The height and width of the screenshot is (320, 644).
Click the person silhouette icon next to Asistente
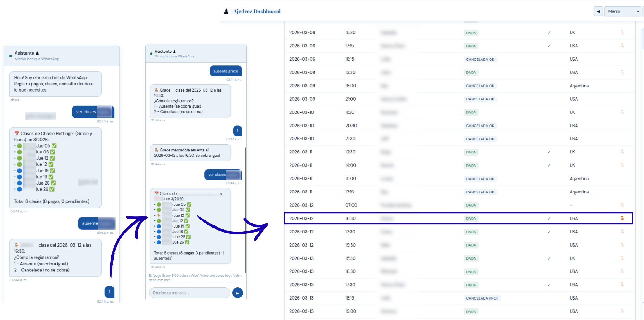(x=37, y=53)
